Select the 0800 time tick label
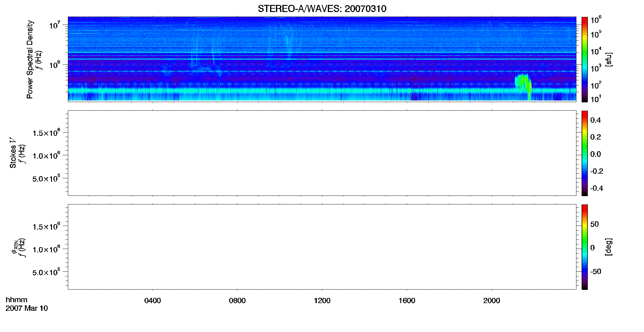644x332 pixels. (237, 301)
